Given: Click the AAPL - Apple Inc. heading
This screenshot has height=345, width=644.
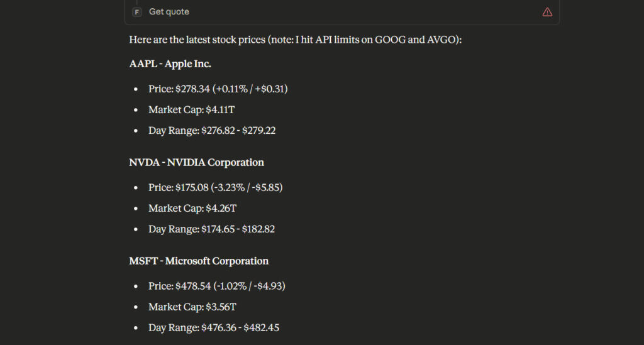Looking at the screenshot, I should pyautogui.click(x=170, y=64).
